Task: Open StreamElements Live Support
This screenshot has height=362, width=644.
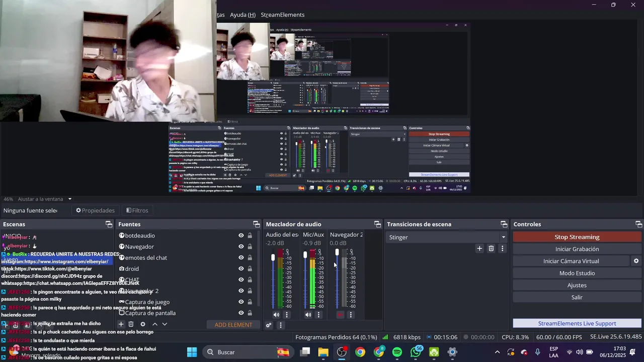Action: click(577, 323)
